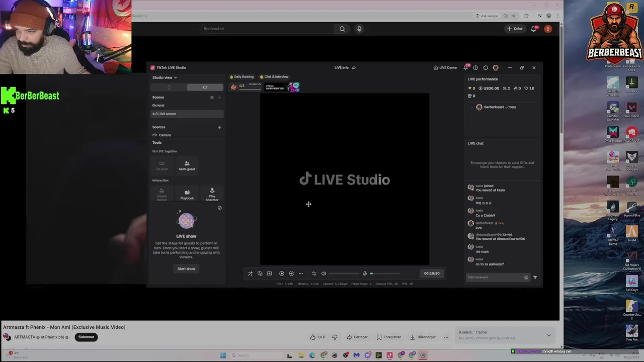Expand the Studio view dropdown

click(165, 77)
